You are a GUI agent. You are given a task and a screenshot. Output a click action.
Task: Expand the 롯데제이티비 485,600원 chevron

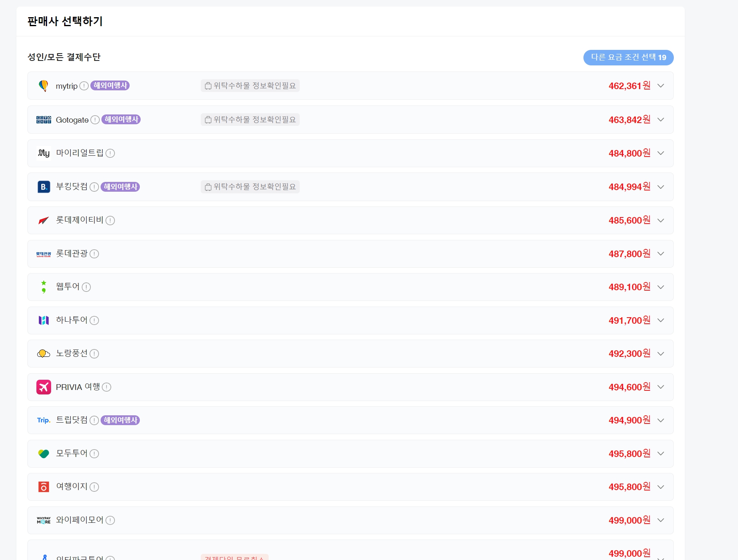[x=661, y=220]
